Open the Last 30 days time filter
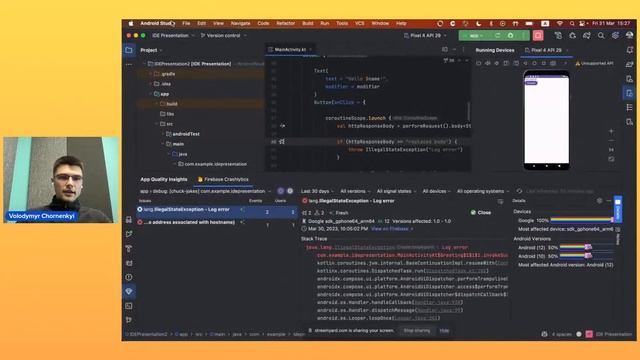This screenshot has width=640, height=360. point(317,191)
